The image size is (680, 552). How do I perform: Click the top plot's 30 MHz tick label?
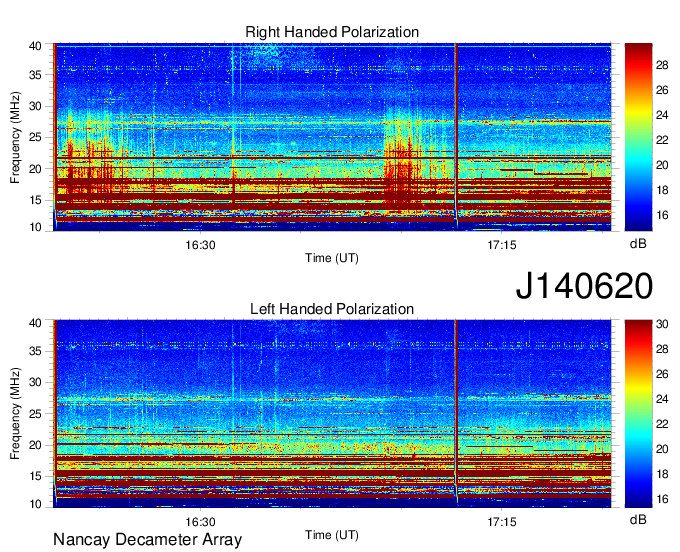tap(35, 106)
